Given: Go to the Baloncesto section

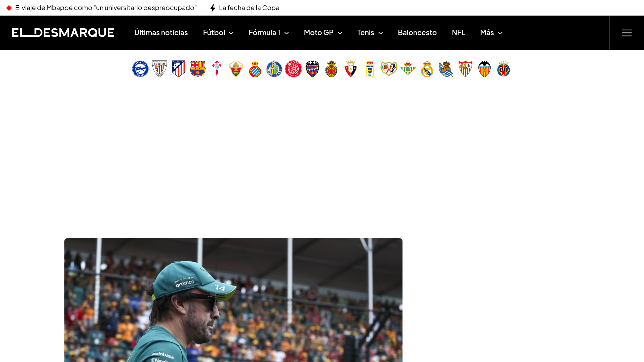Looking at the screenshot, I should pyautogui.click(x=417, y=33).
